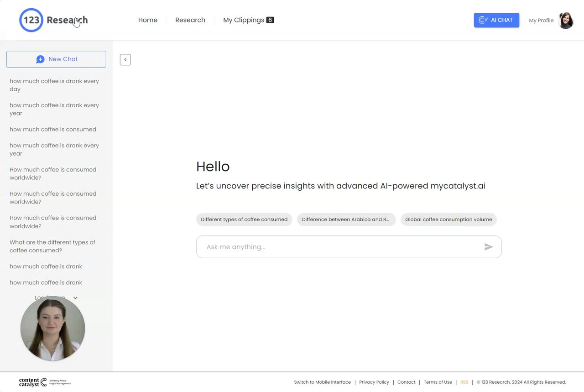Start a New Chat
The image size is (584, 392).
pyautogui.click(x=56, y=59)
